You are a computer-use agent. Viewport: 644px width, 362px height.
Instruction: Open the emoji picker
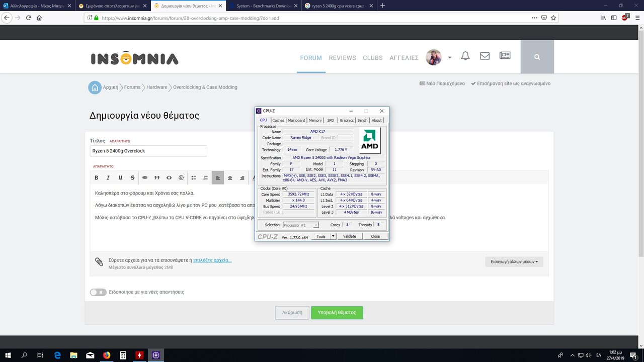[181, 177]
